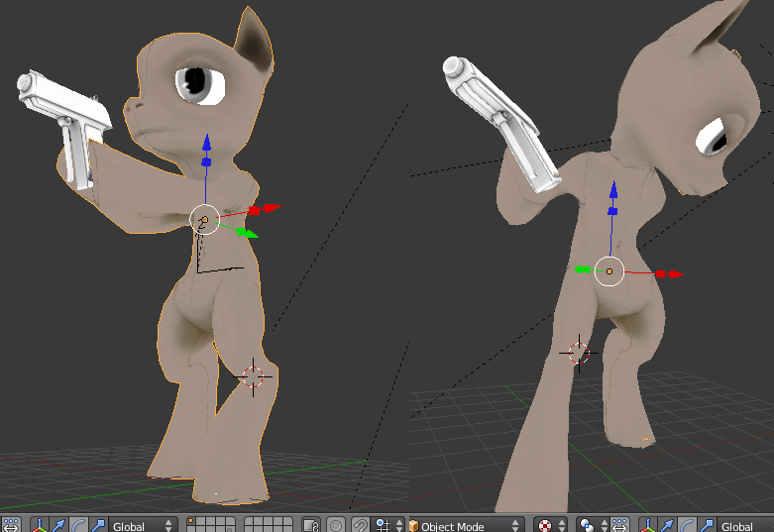Click the blue Z-axis arrow in the left viewport
Screen dimensions: 774x532
point(206,143)
